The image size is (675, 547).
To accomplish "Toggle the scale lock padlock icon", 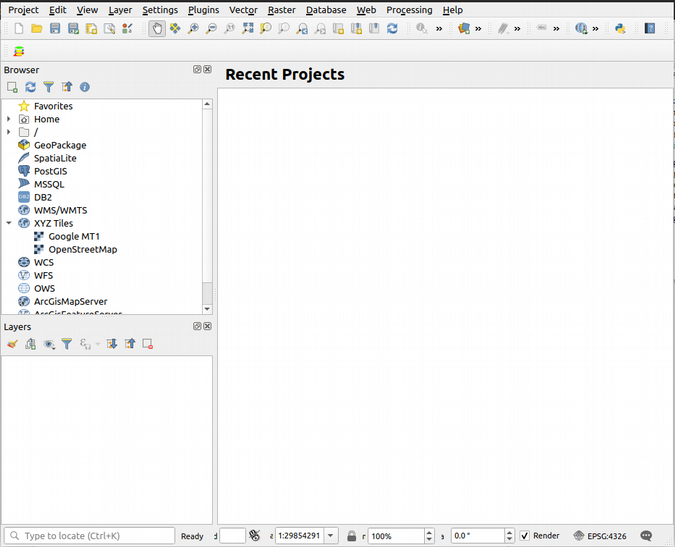I will click(x=352, y=536).
